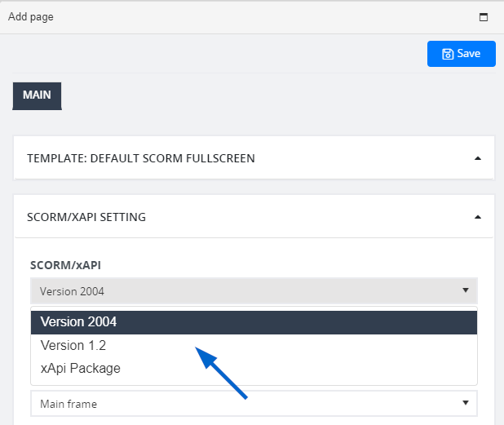
Task: Click empty space in Add page title bar
Action: (x=257, y=17)
